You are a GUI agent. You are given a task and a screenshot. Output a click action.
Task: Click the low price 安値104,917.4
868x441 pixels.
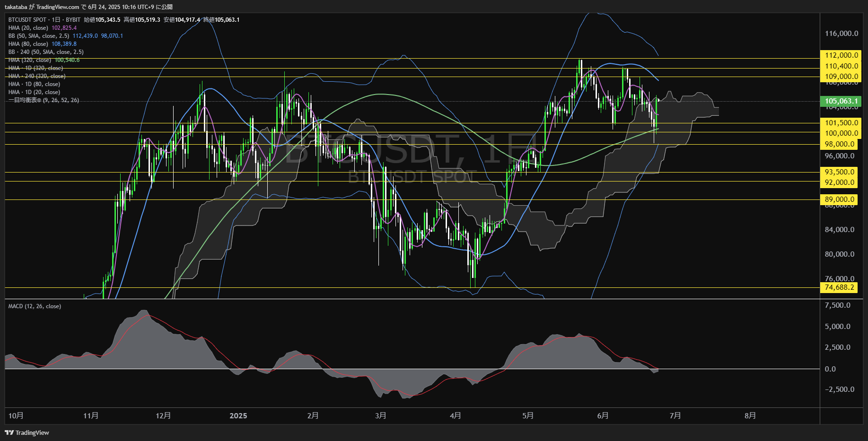point(182,20)
